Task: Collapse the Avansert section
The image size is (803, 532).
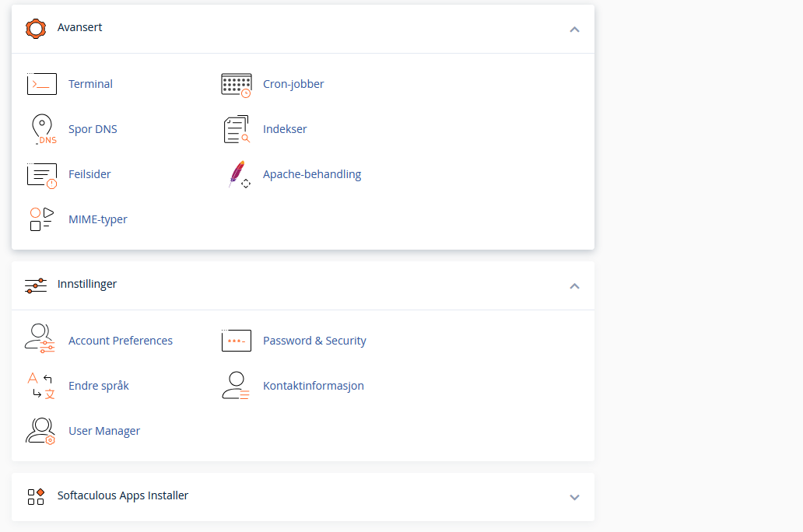Action: click(574, 29)
